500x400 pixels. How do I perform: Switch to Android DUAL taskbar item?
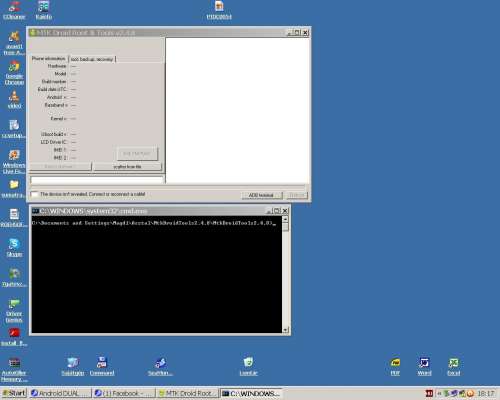[60, 393]
